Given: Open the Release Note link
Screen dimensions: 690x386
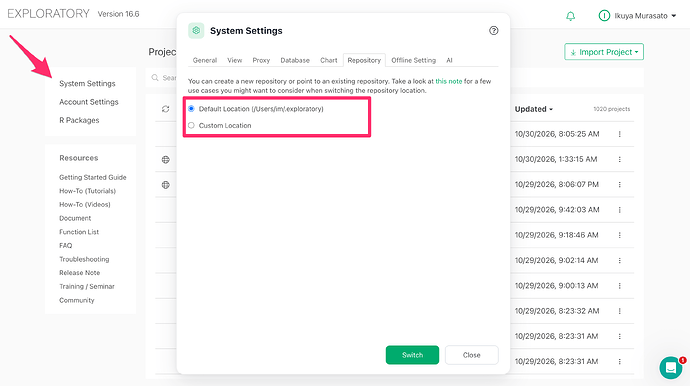Looking at the screenshot, I should pos(80,273).
